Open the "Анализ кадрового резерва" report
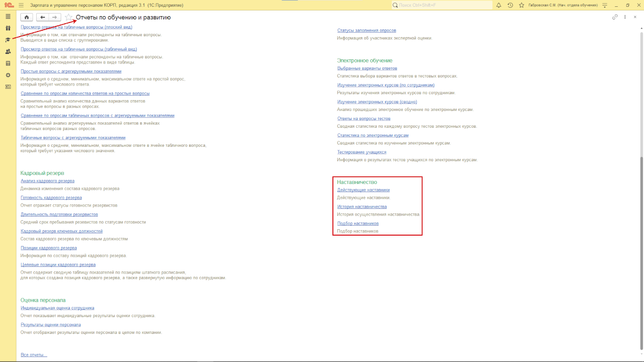Viewport: 644px width, 362px height. (48, 181)
